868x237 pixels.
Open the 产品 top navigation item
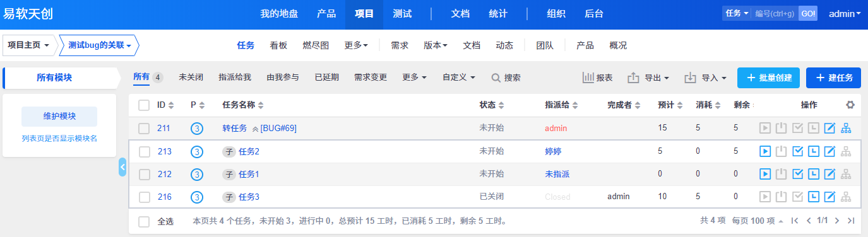click(x=326, y=14)
